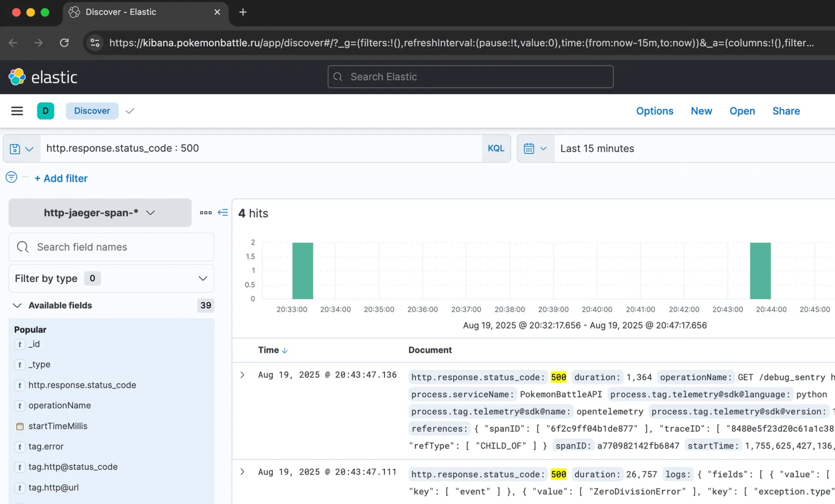Toggle KQL query language switch
This screenshot has width=835, height=504.
click(x=496, y=148)
